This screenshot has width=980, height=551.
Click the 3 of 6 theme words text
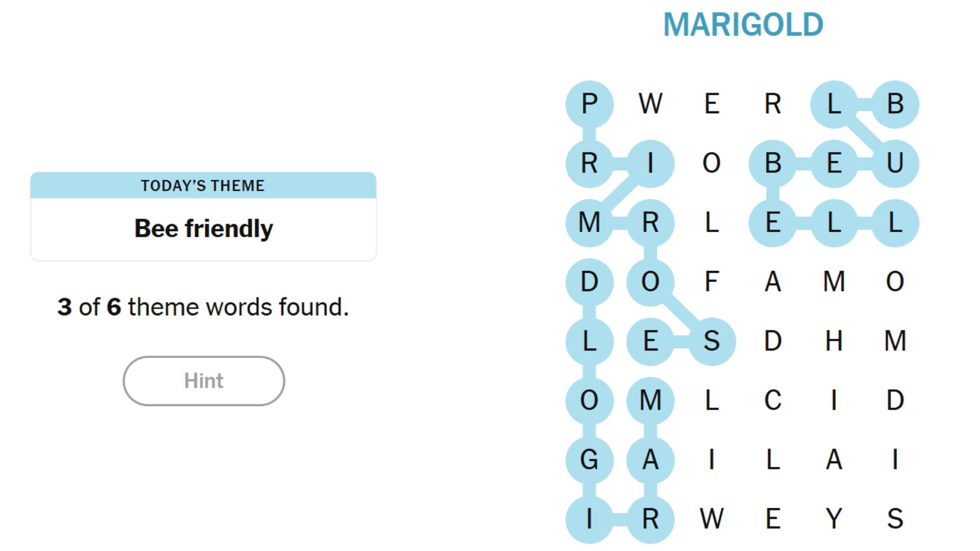click(x=203, y=307)
